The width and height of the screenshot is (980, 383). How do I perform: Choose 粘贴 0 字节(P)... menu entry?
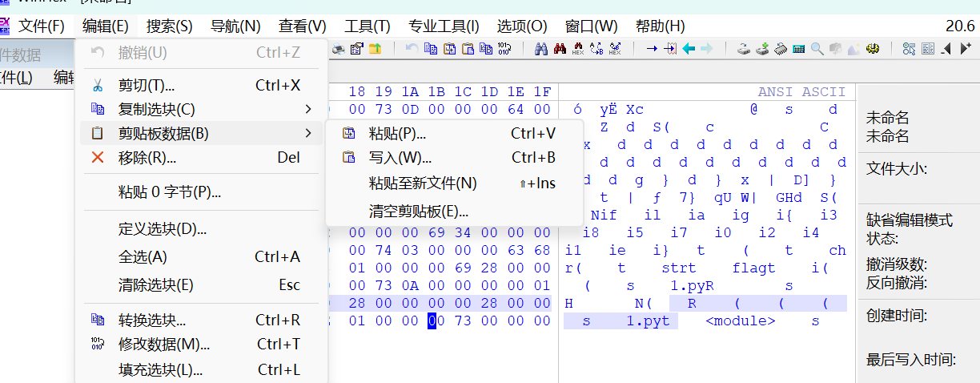click(201, 192)
